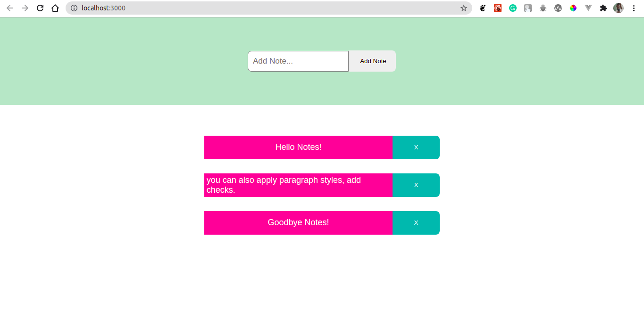Click the back navigation arrow
This screenshot has height=319, width=644.
click(x=9, y=8)
